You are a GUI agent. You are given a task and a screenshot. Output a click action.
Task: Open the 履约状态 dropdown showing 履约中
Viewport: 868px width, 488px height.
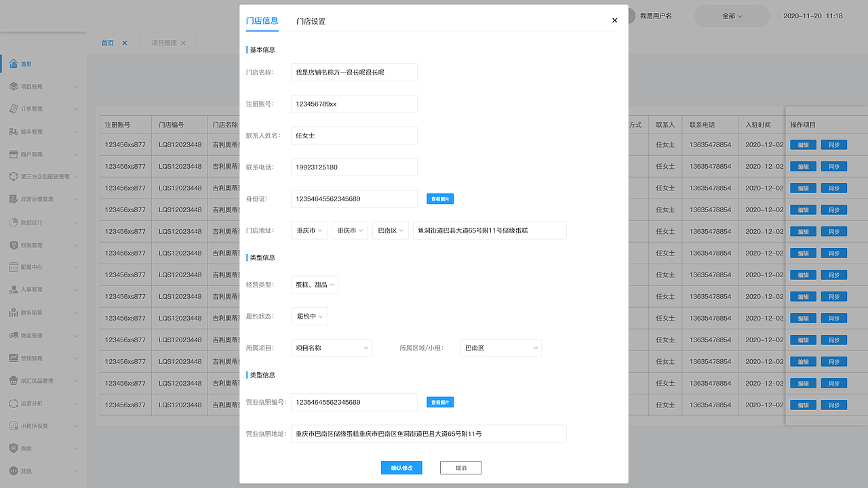[310, 317]
